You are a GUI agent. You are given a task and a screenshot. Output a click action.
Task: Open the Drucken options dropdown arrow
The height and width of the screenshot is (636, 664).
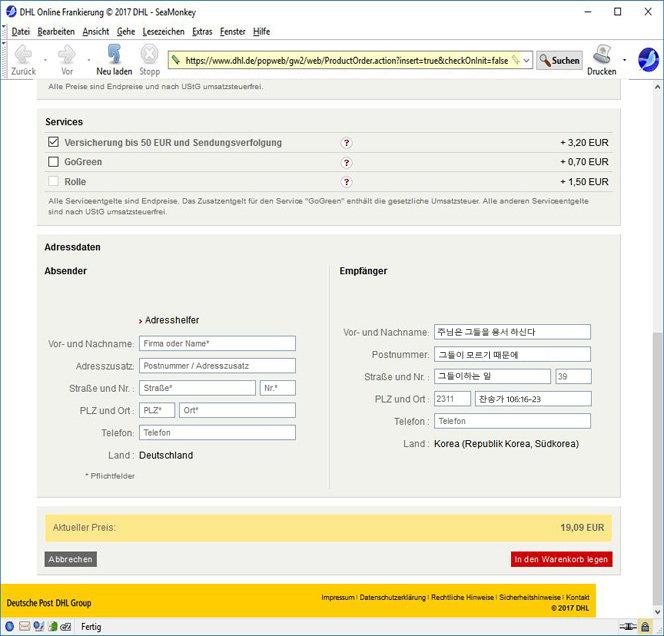[x=624, y=60]
